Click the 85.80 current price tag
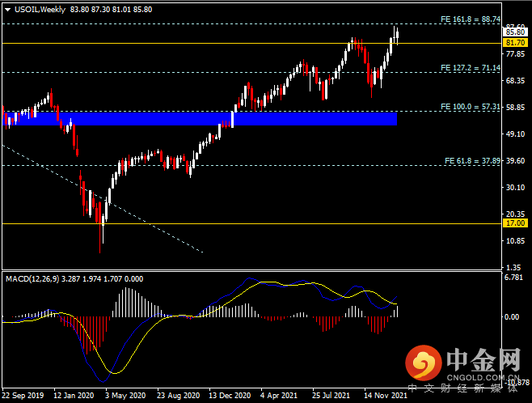 (515, 32)
